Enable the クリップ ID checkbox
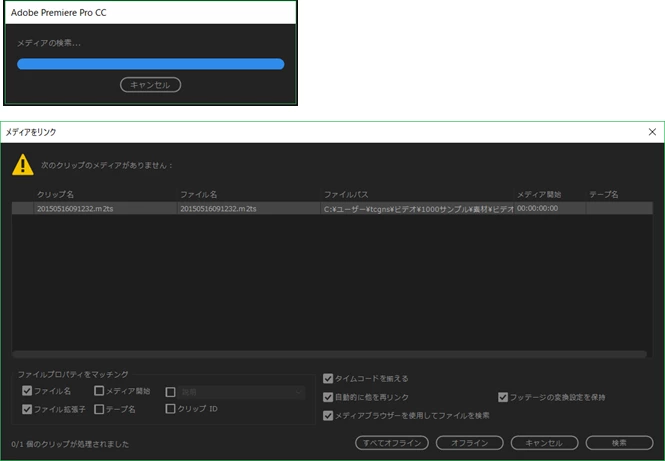This screenshot has width=665, height=461. point(170,409)
